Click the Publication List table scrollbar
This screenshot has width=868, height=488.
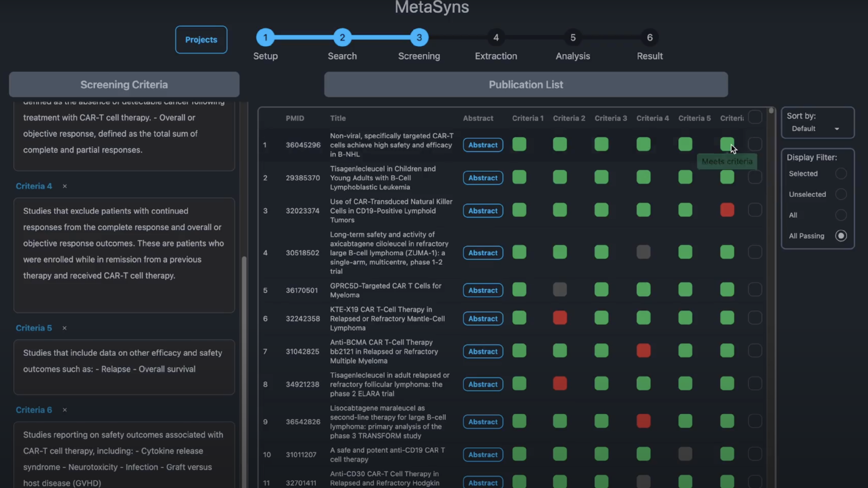771,111
